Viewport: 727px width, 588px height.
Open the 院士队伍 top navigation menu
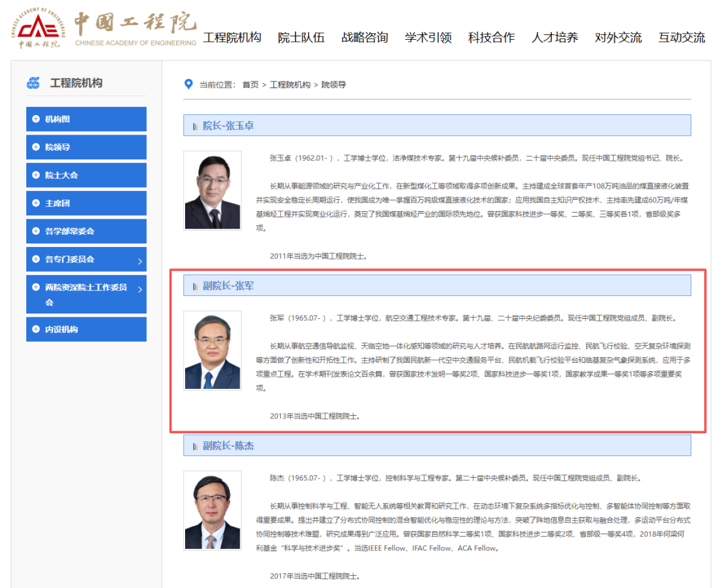pyautogui.click(x=301, y=38)
